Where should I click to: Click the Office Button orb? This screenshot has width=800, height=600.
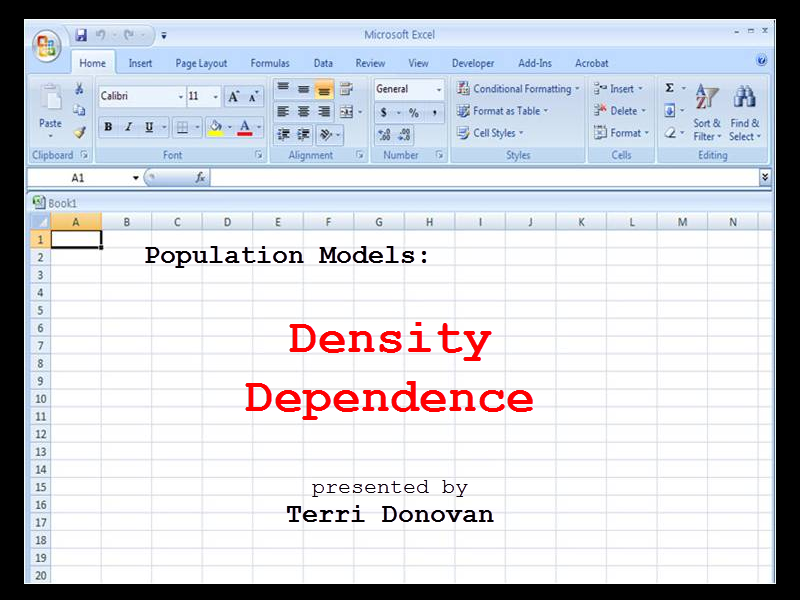(46, 45)
